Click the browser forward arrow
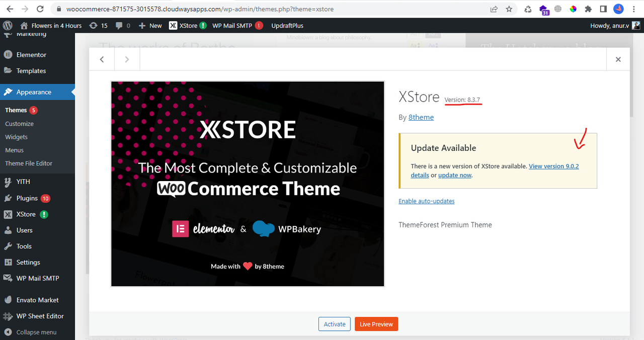 click(25, 9)
